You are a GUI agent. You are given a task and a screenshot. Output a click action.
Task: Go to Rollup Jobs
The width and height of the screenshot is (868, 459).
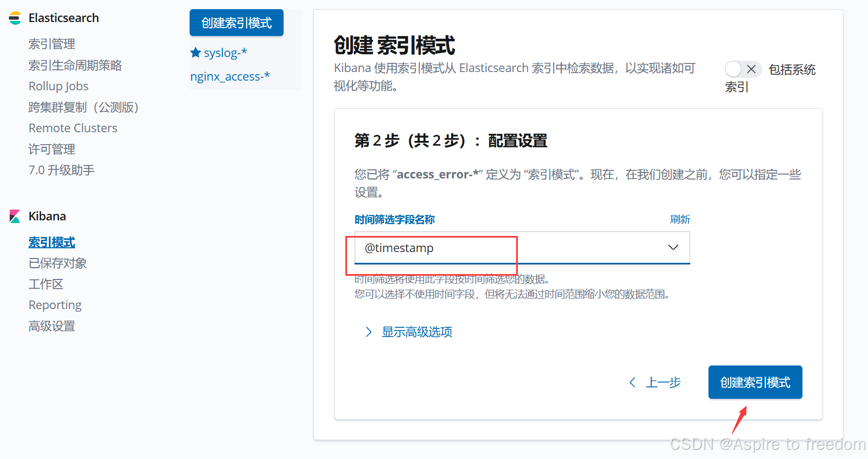coord(59,86)
